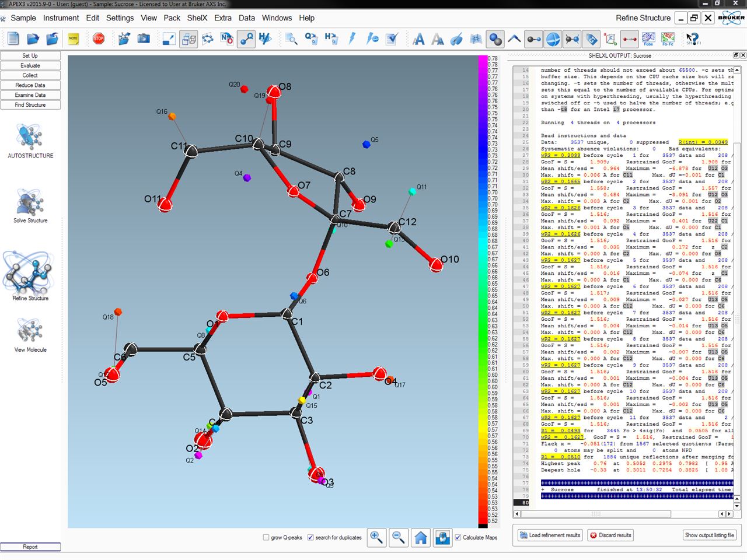Click Load refinement results button
The height and width of the screenshot is (560, 747).
[550, 535]
